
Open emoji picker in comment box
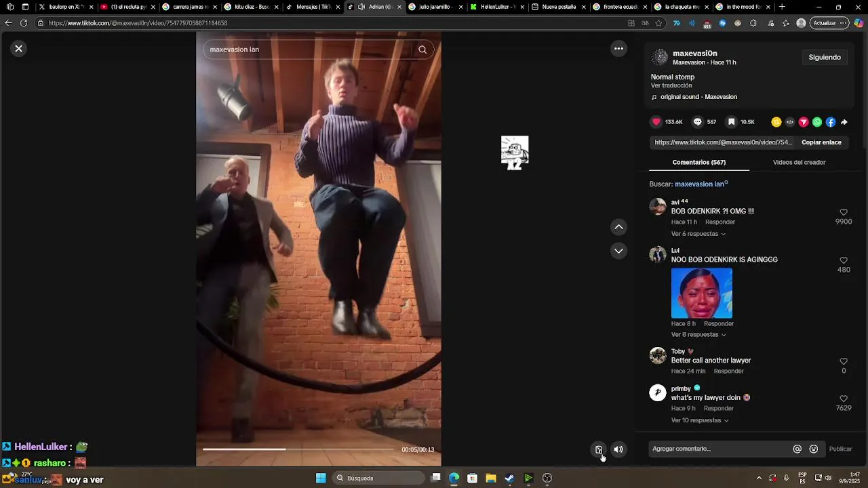[814, 449]
